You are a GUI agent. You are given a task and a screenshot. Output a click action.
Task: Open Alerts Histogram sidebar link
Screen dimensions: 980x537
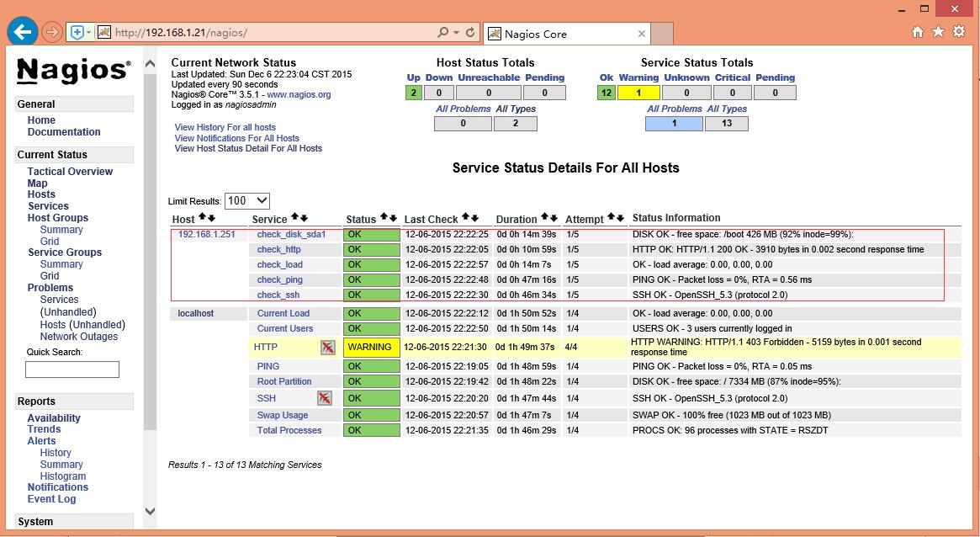[x=63, y=476]
